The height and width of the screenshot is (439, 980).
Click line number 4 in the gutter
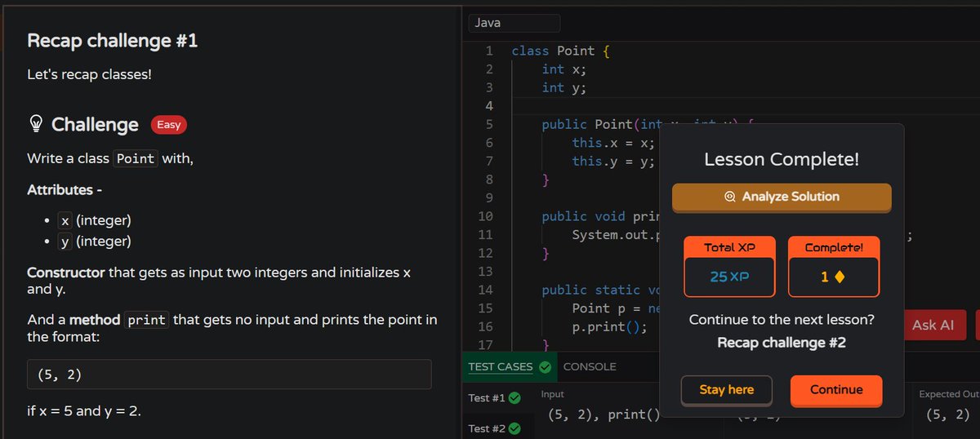pyautogui.click(x=488, y=106)
